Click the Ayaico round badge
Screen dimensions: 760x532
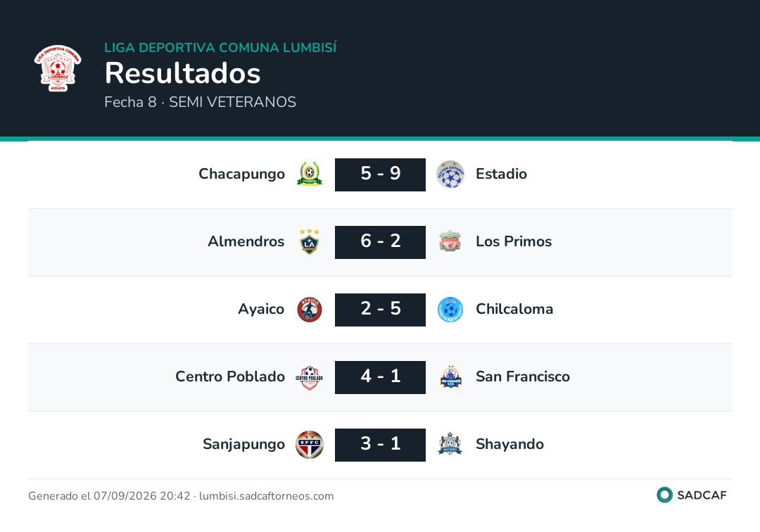[310, 310]
